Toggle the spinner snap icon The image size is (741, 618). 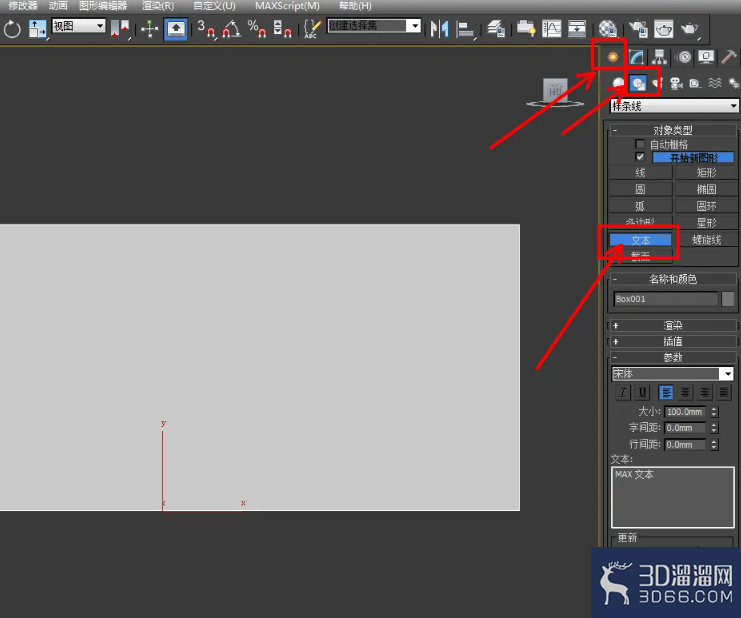283,29
